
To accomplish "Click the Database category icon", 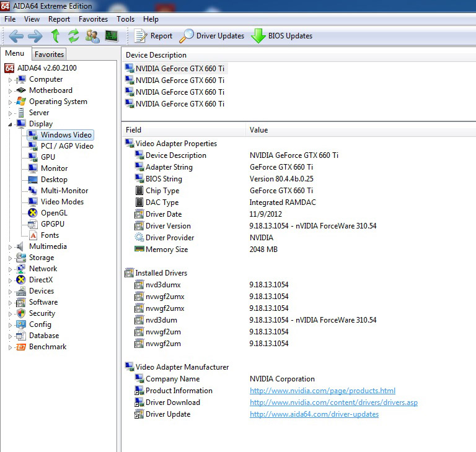I will (x=20, y=336).
